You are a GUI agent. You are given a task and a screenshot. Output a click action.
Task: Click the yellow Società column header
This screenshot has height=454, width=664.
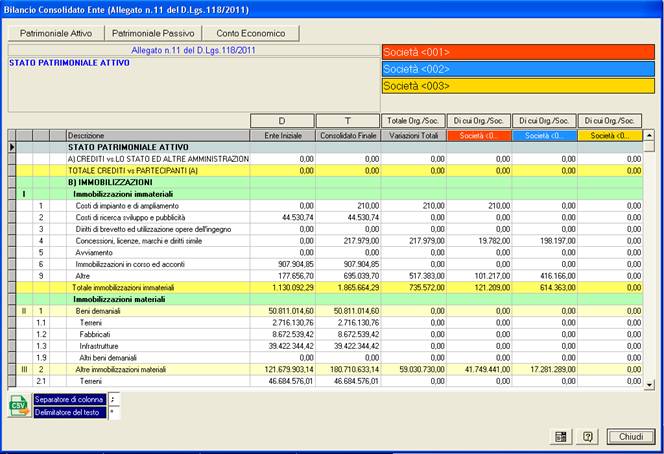tap(610, 136)
